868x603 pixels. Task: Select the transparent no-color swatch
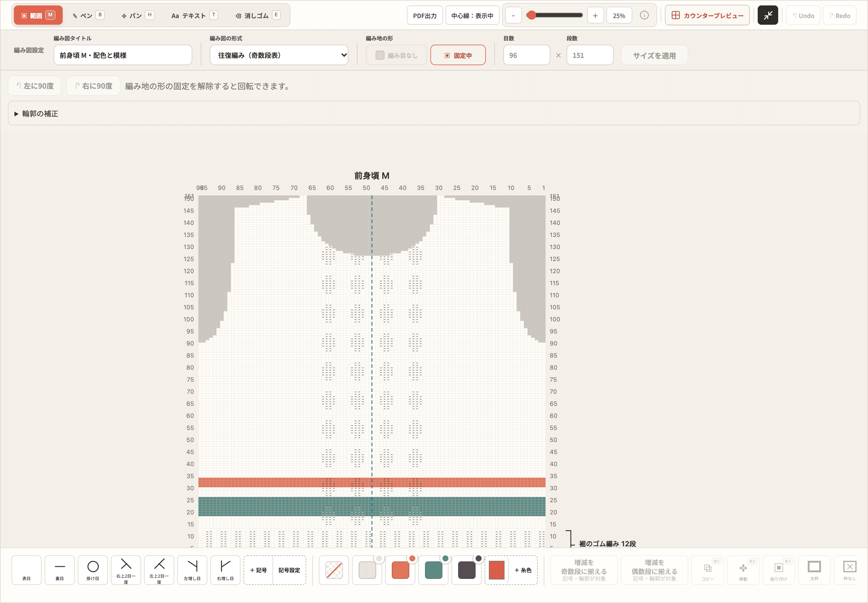click(x=334, y=570)
